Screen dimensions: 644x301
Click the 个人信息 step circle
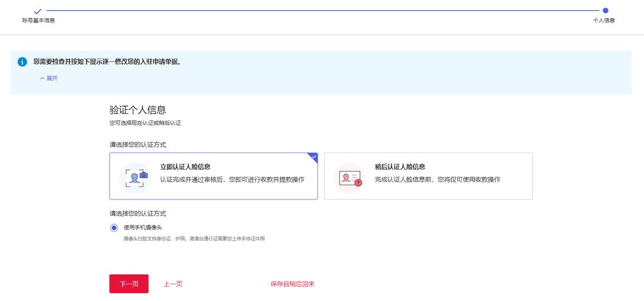tap(605, 11)
